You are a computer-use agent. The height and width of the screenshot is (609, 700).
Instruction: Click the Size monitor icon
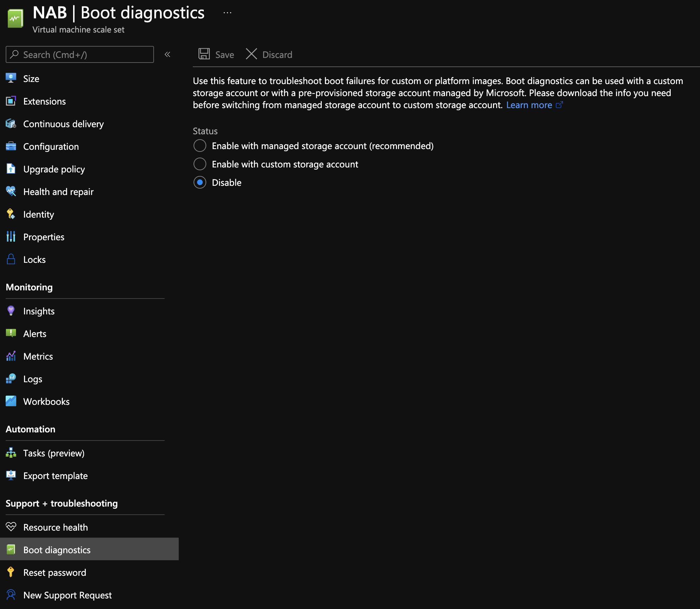[x=11, y=78]
